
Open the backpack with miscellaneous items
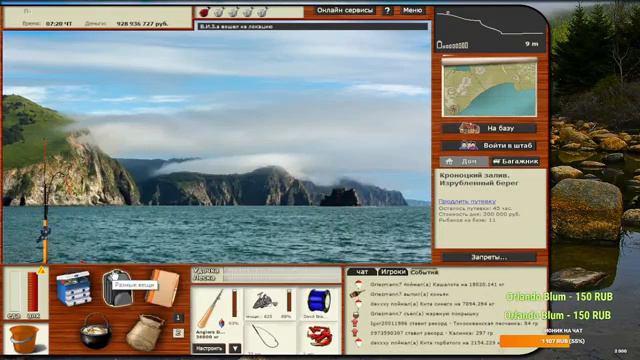[x=118, y=288]
